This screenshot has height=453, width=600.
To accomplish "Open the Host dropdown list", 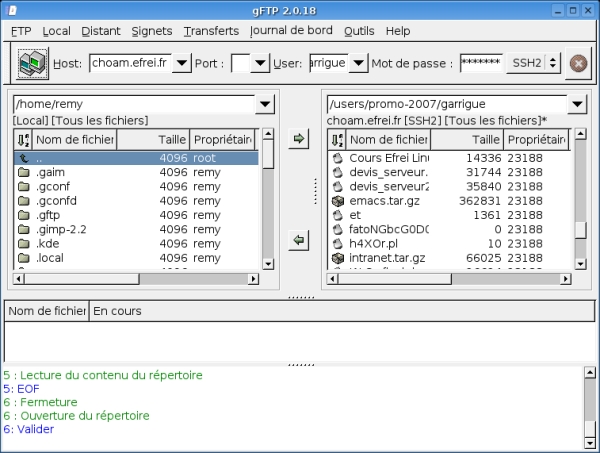I will [181, 64].
